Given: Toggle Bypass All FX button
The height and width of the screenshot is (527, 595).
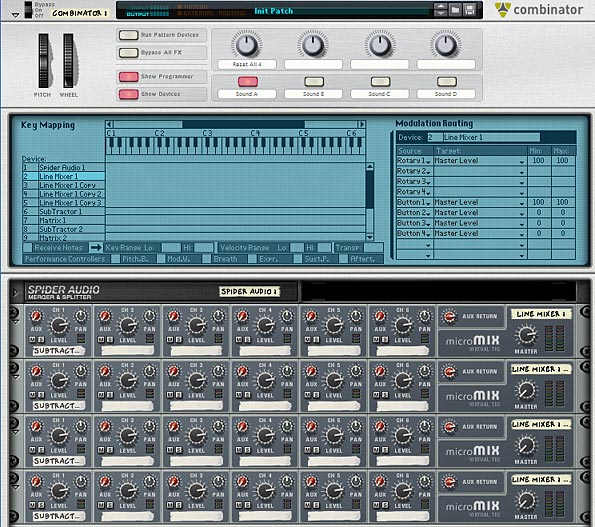Looking at the screenshot, I should 128,52.
